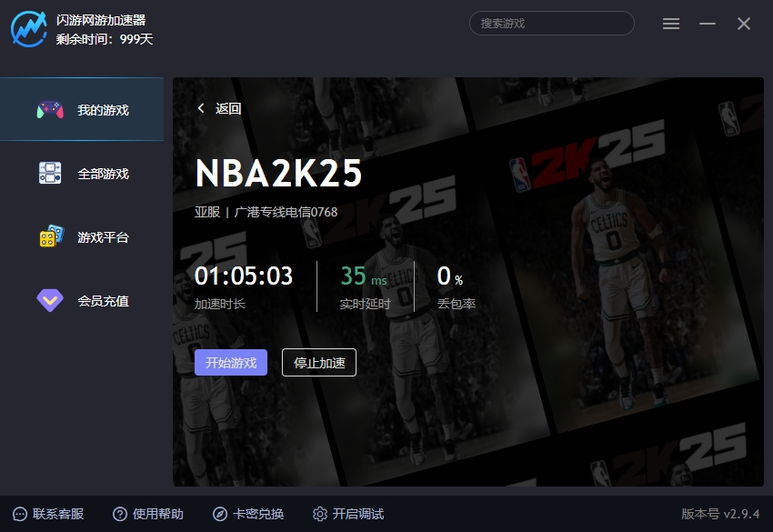Click the game controller icon for My Games

point(50,110)
